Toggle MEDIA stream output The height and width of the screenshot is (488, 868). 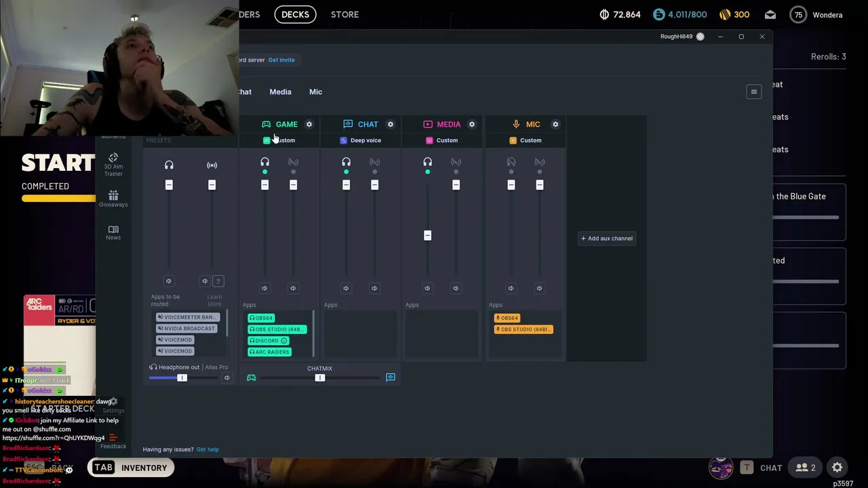(456, 162)
